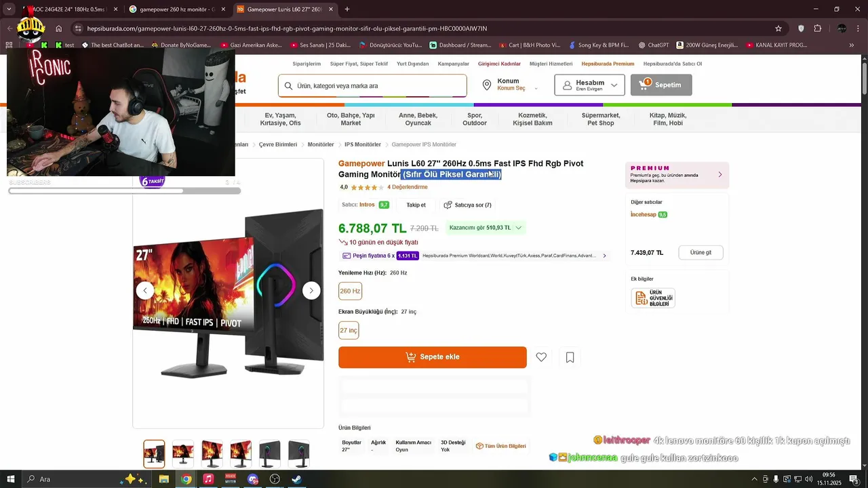This screenshot has height=488, width=868.
Task: Add product to favorites with heart icon
Action: pos(541,357)
